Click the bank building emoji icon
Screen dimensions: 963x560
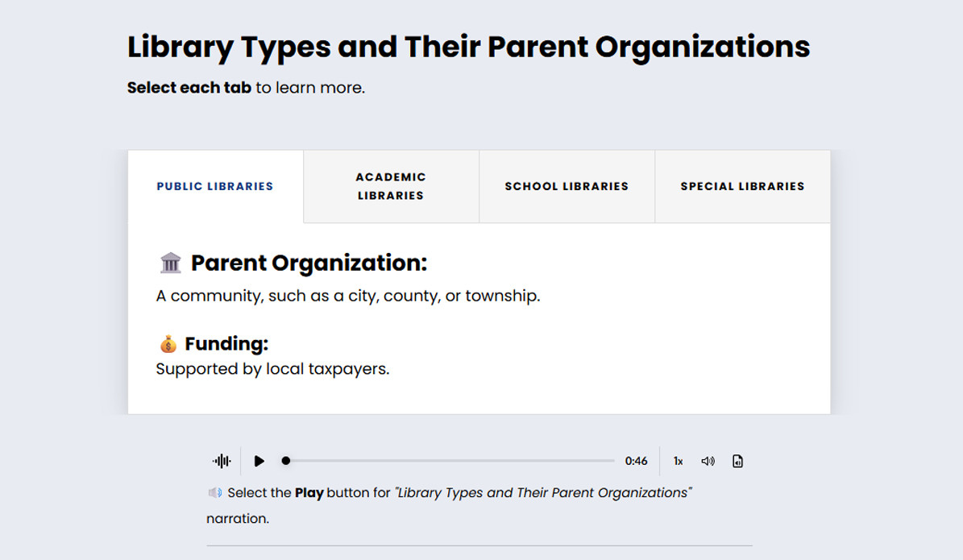171,263
